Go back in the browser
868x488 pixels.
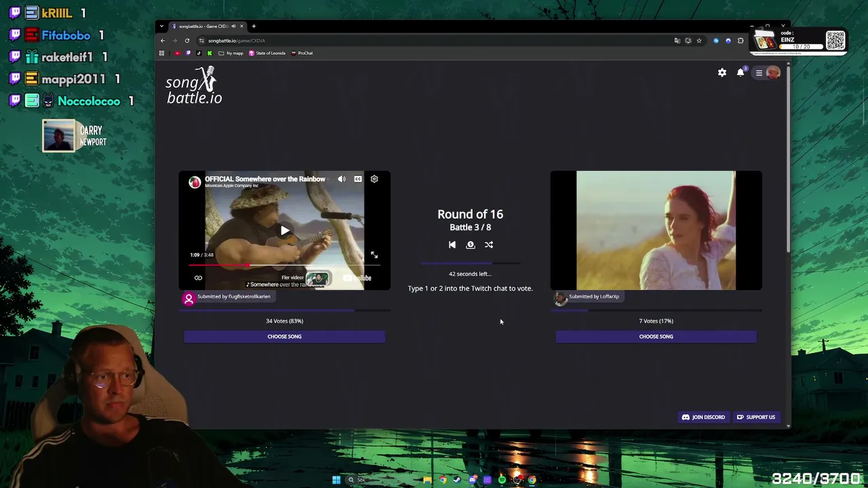coord(163,41)
